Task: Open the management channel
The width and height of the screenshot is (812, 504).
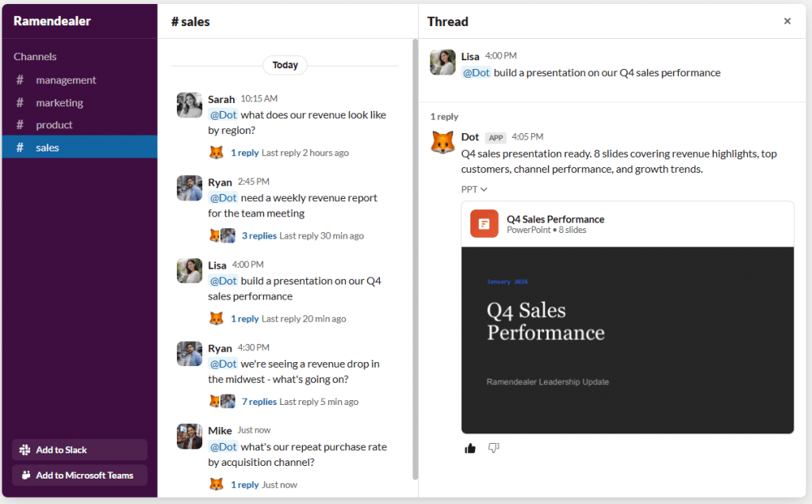Action: (x=80, y=80)
